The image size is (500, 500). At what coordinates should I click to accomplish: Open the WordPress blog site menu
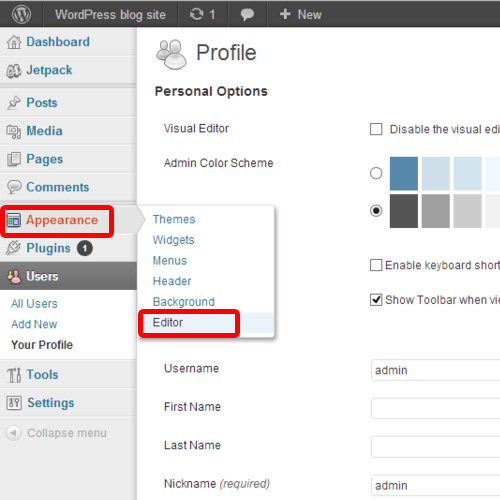pos(110,14)
